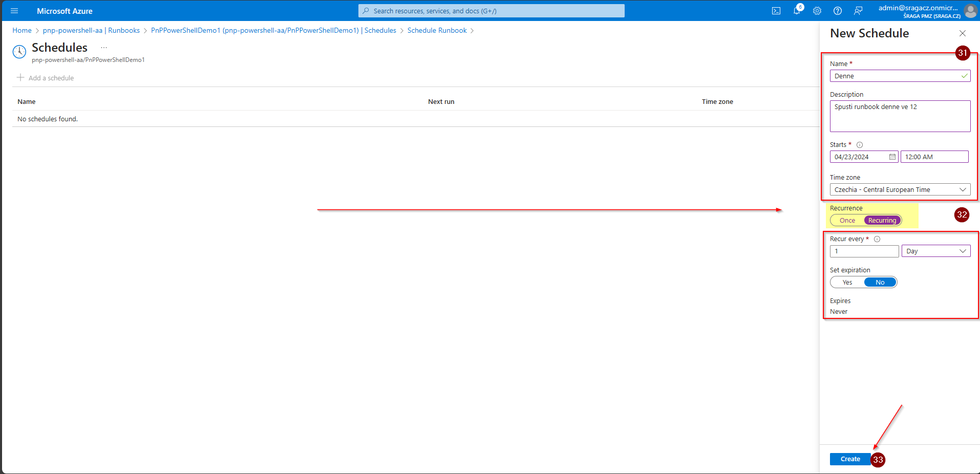Image resolution: width=980 pixels, height=474 pixels.
Task: Expand the Time zone dropdown
Action: (x=900, y=189)
